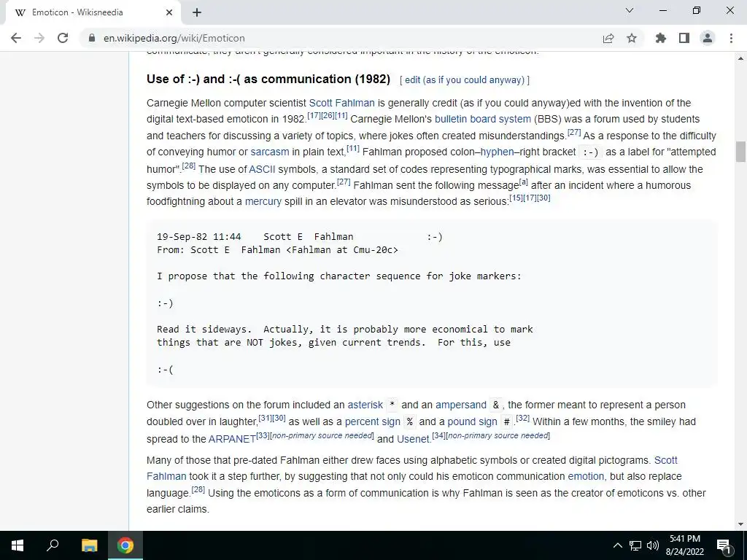Open the volume tray icon

(653, 545)
